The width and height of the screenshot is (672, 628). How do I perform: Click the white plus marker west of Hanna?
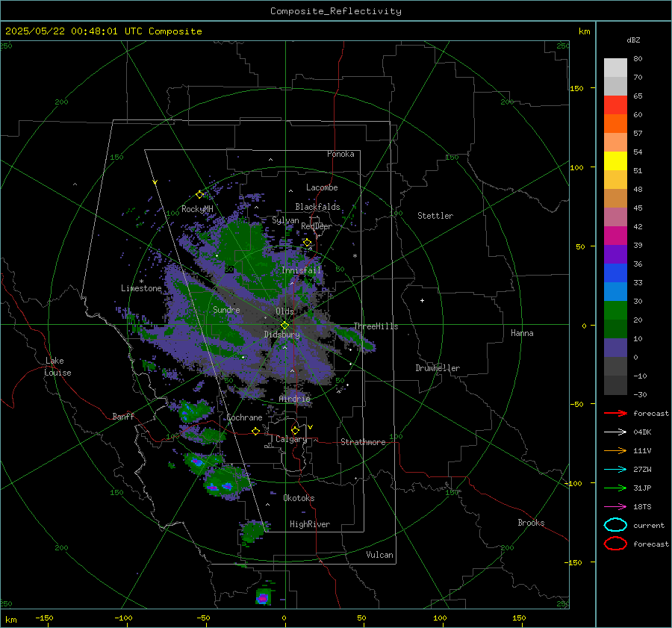pos(422,300)
